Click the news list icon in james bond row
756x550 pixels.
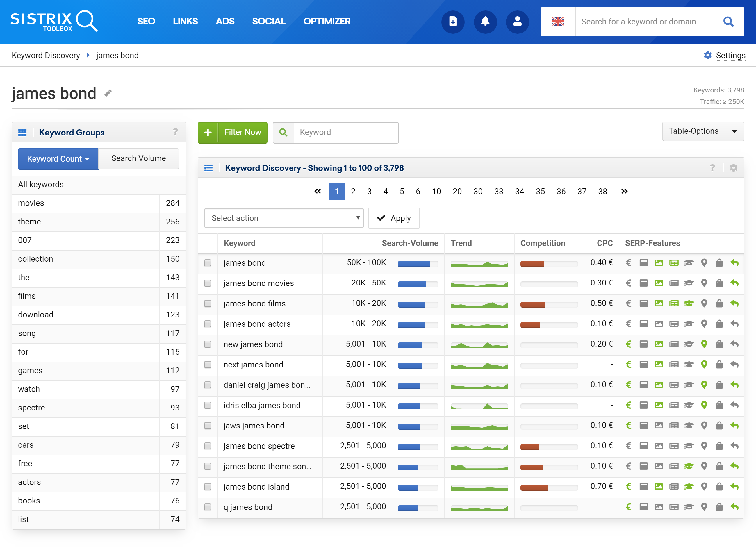674,263
